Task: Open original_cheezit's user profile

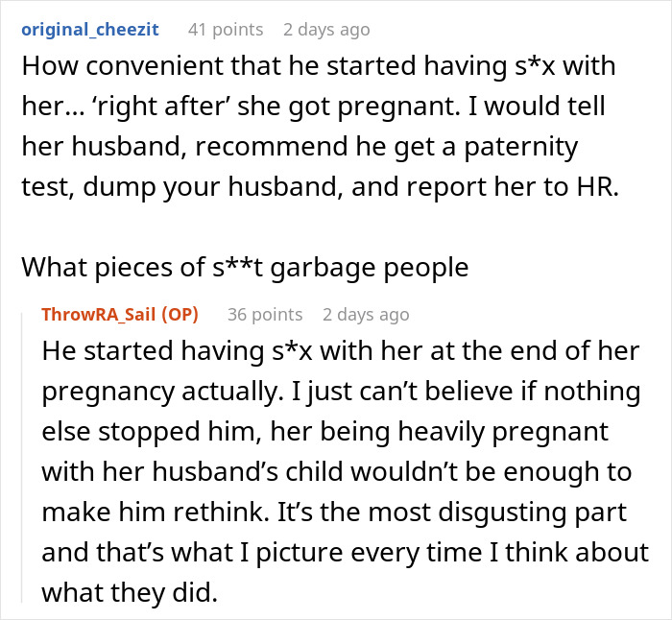Action: coord(90,30)
